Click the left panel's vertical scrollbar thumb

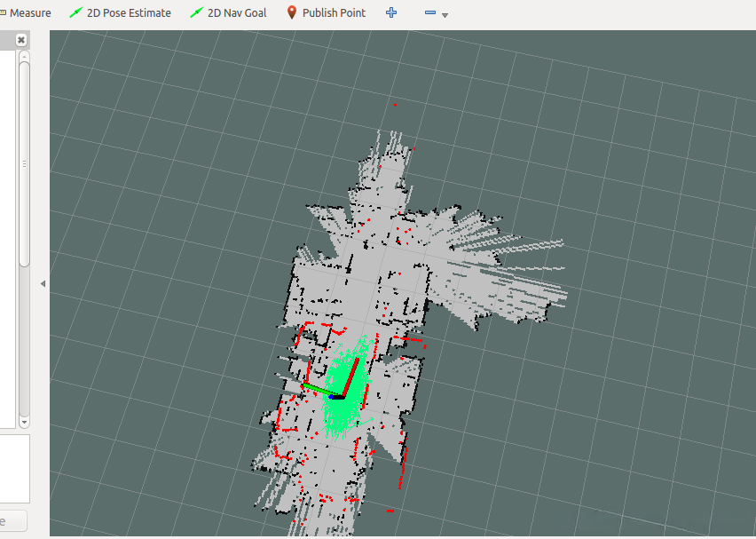coord(24,164)
